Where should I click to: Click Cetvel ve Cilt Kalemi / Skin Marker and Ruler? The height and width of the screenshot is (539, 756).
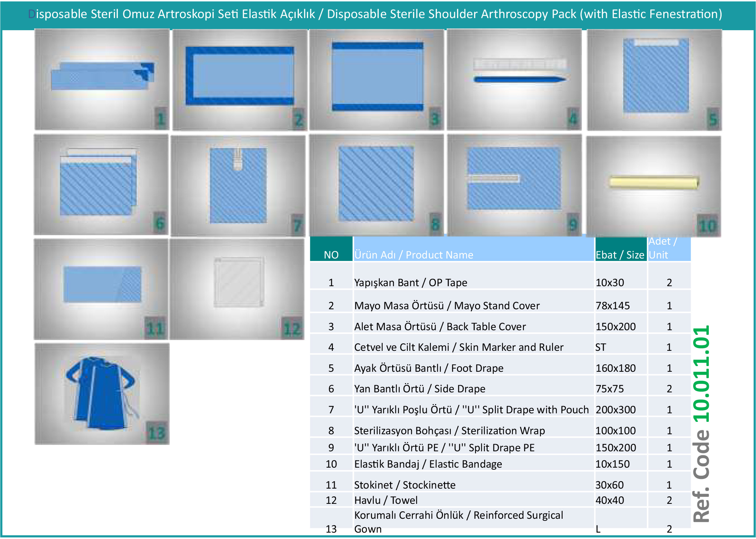(x=459, y=347)
